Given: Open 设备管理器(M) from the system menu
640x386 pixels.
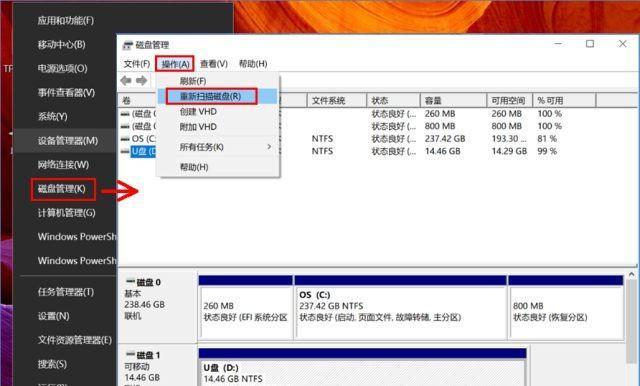Looking at the screenshot, I should [68, 141].
